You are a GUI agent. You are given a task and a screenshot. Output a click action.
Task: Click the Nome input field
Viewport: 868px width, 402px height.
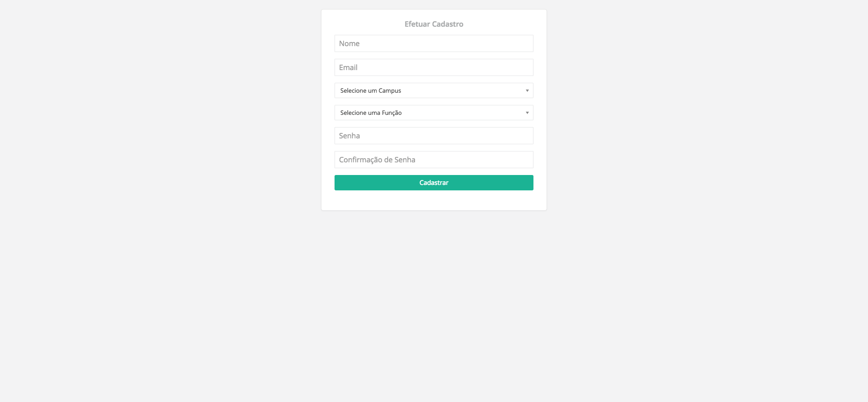434,43
